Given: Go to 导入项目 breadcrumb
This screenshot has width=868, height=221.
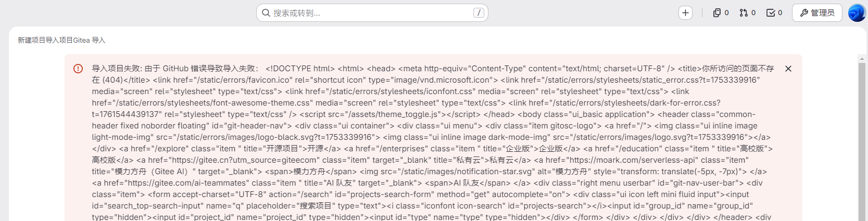Looking at the screenshot, I should coord(59,40).
